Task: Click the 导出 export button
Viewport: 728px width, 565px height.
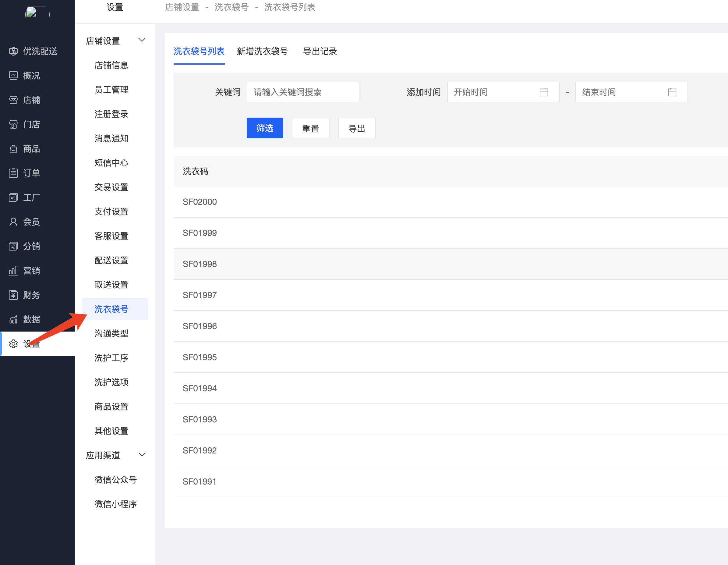Action: click(356, 128)
